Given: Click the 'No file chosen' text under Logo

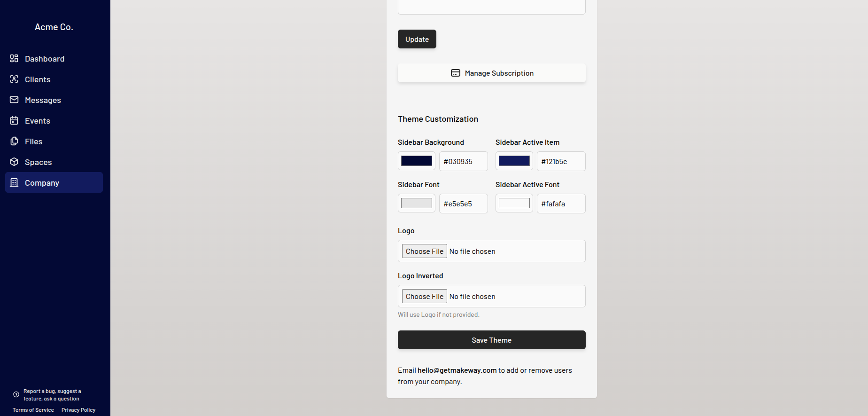Looking at the screenshot, I should 472,251.
